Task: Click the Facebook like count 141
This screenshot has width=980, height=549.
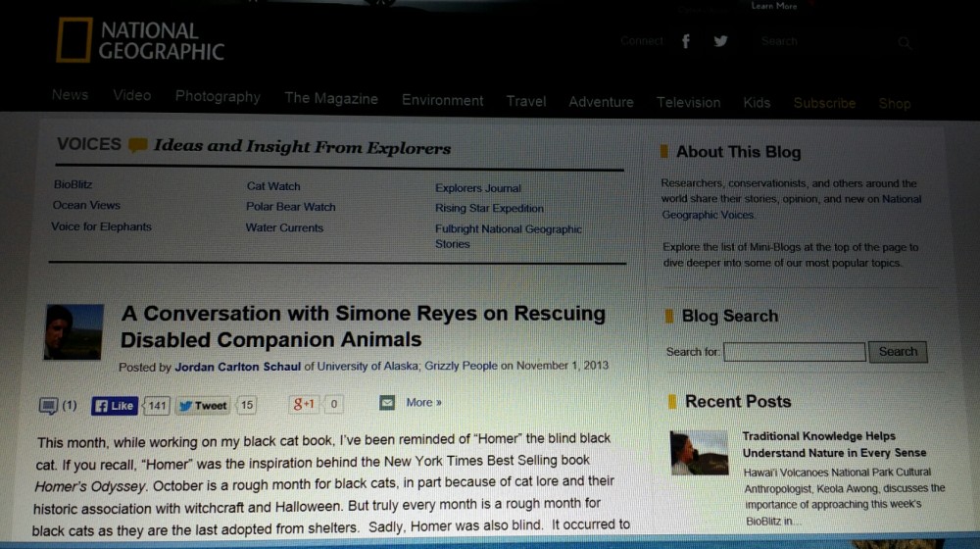Action: (157, 406)
